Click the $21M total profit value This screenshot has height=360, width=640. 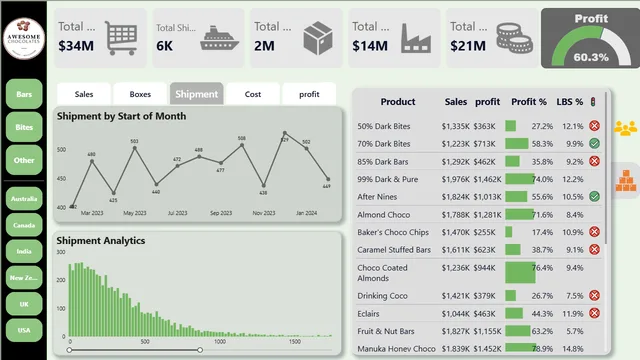pos(468,46)
